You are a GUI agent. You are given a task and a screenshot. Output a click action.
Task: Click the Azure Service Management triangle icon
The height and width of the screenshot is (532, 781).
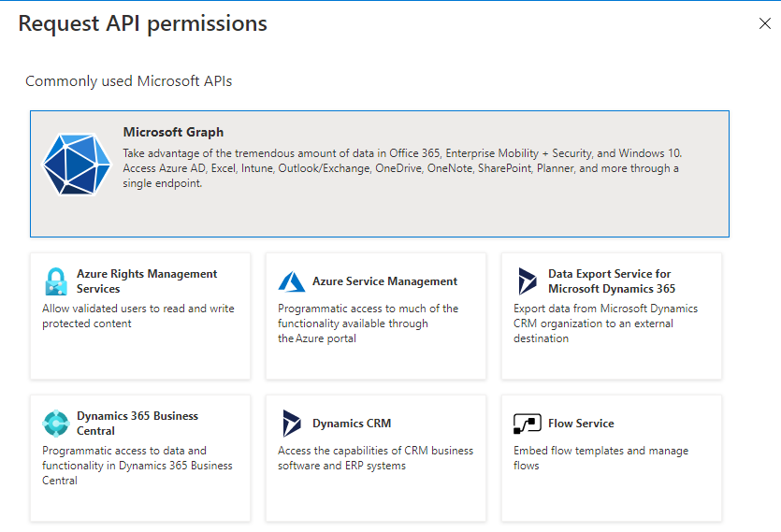coord(292,281)
